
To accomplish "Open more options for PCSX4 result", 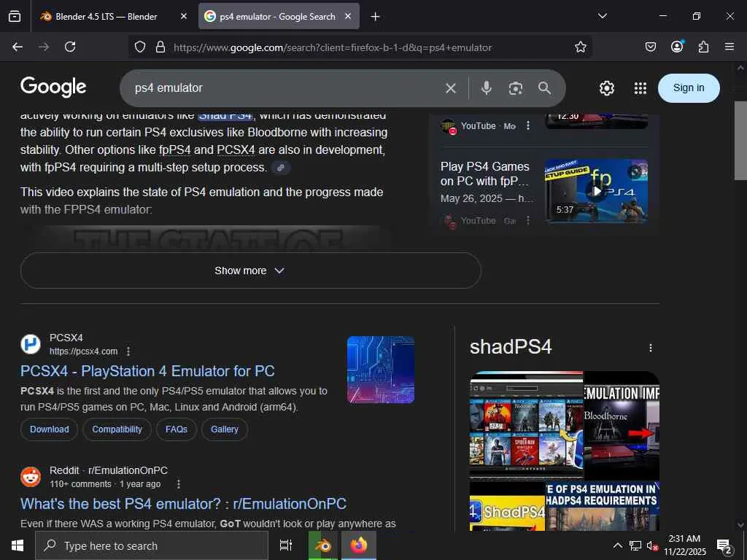I will pos(128,351).
